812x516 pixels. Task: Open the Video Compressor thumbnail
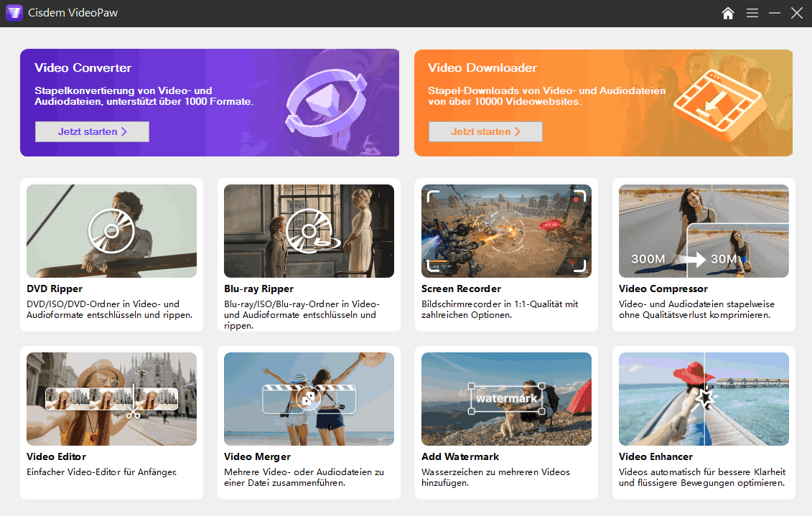(x=704, y=231)
